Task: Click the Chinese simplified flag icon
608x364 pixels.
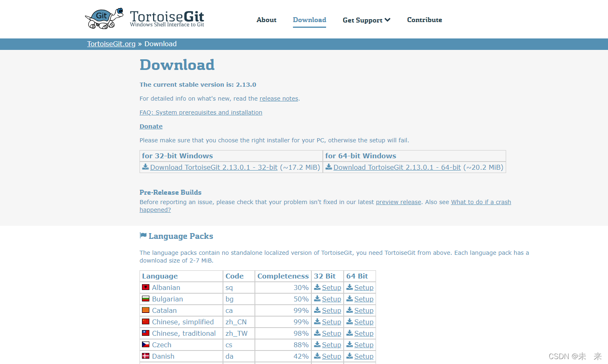Action: click(x=146, y=321)
